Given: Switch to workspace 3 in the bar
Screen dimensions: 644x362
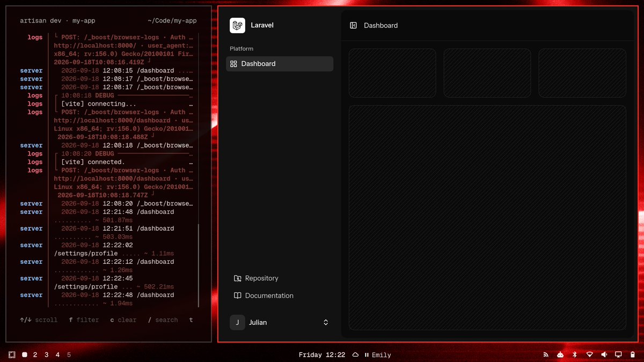Looking at the screenshot, I should pos(47,354).
